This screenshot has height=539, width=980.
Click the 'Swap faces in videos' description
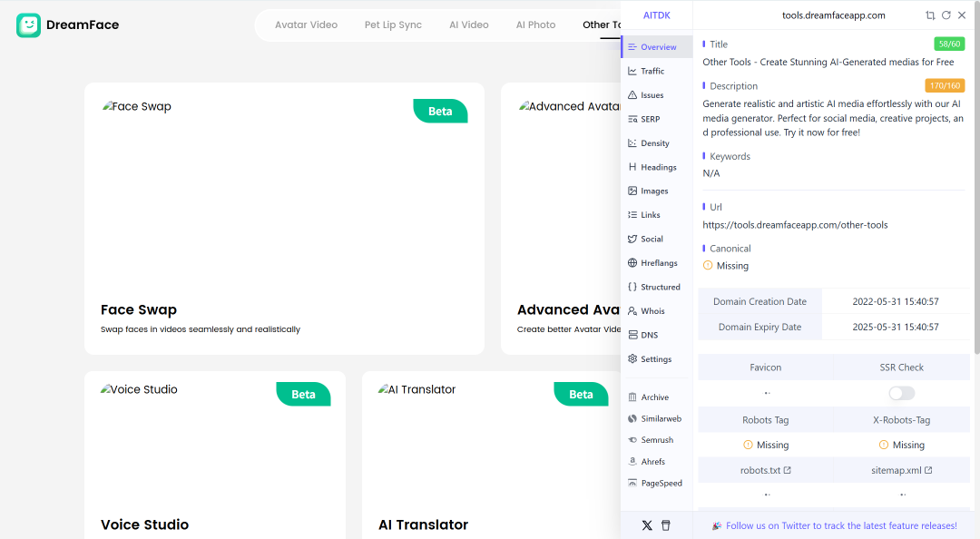(200, 329)
